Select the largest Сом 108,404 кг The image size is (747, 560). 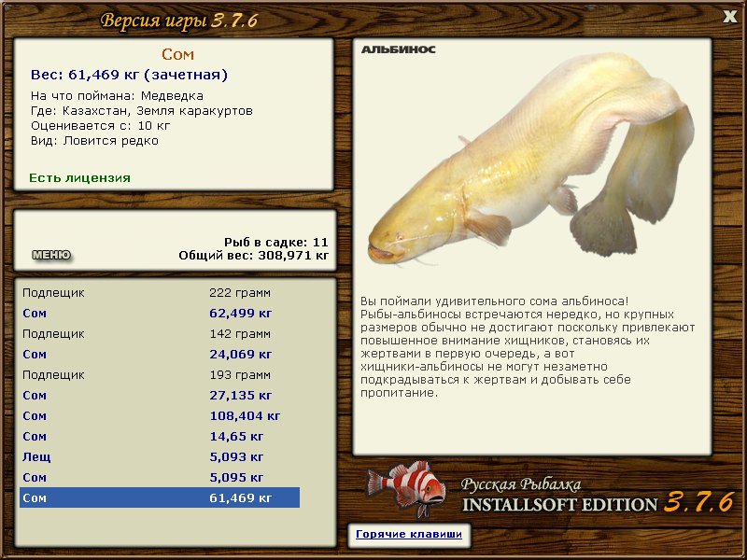(159, 415)
